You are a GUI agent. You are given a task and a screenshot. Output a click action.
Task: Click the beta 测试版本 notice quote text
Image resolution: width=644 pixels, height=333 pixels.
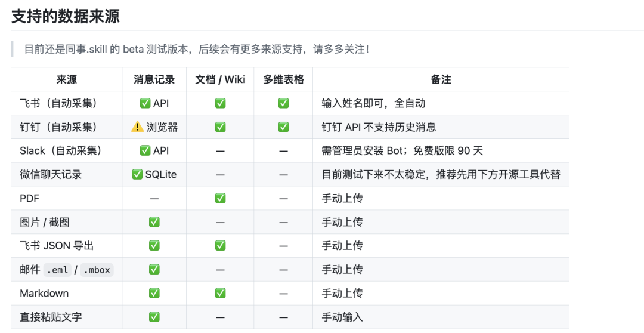pos(196,50)
